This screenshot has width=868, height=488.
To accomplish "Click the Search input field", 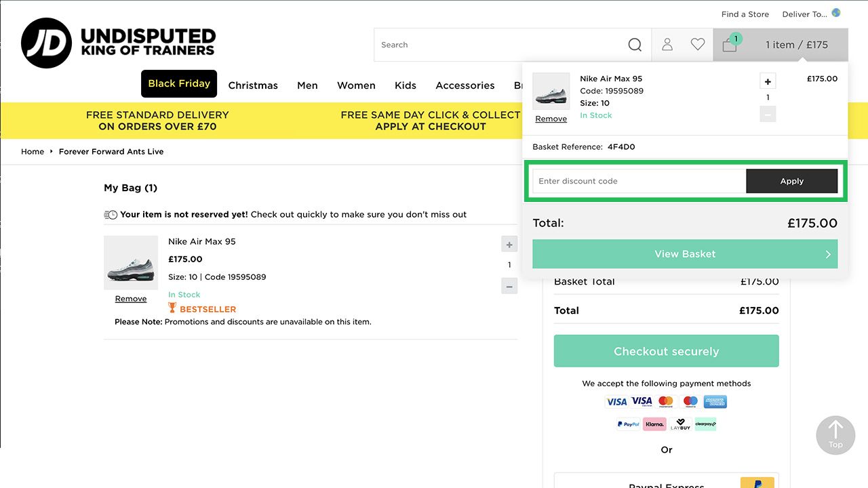I will pos(500,45).
